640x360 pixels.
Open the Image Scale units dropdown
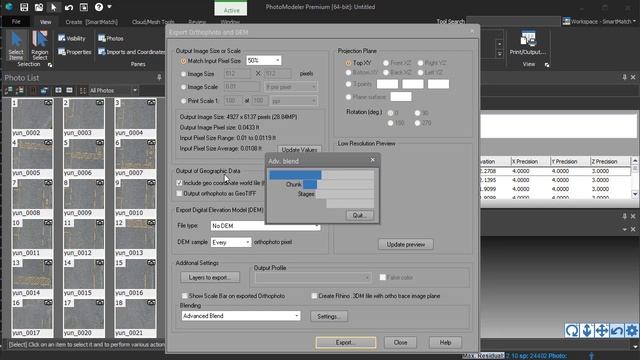pos(291,87)
